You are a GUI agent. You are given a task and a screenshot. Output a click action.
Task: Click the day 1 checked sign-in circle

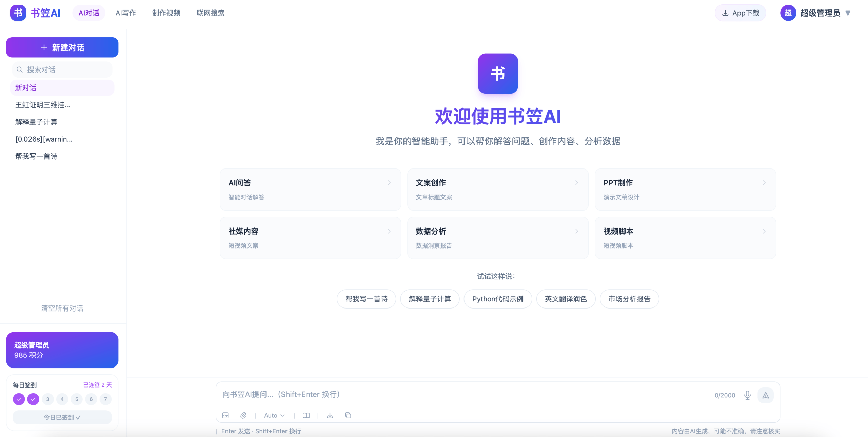coord(19,399)
